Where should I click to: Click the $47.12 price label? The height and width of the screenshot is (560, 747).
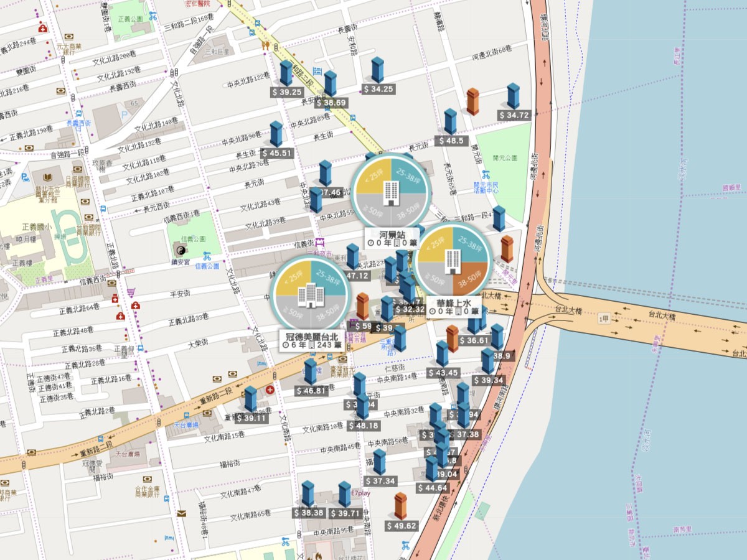[357, 276]
